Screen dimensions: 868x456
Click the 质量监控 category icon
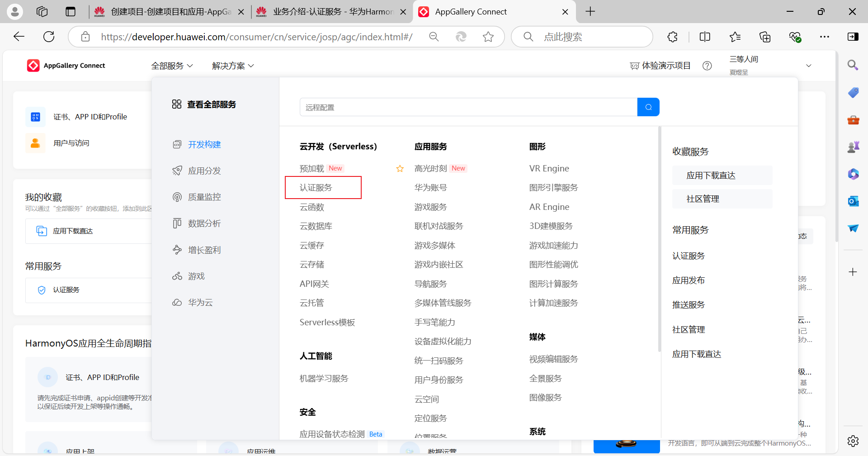click(177, 197)
